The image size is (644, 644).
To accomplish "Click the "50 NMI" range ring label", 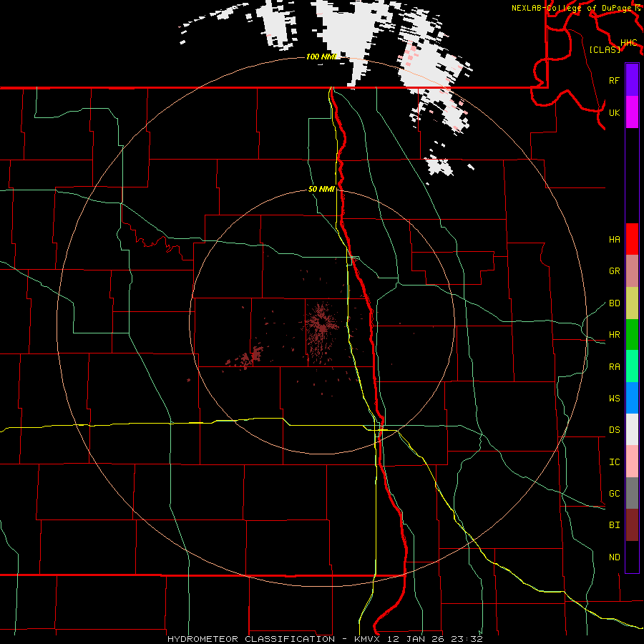I will click(x=321, y=190).
